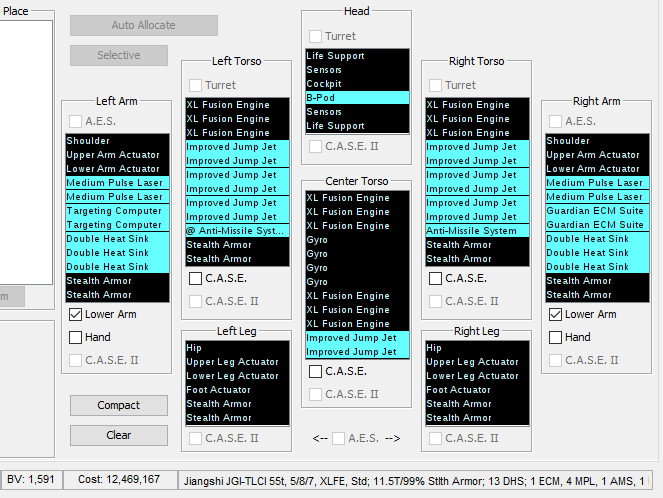The image size is (663, 498).
Task: Select Lower Leg Actuator in Right Leg
Action: pyautogui.click(x=477, y=376)
